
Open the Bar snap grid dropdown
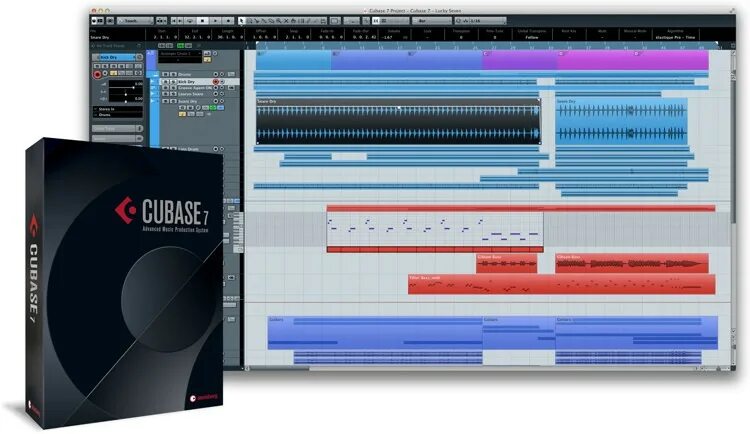432,21
